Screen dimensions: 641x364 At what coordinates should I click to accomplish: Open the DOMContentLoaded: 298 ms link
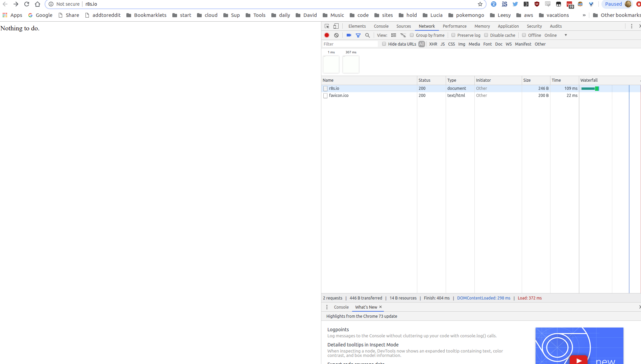(x=484, y=298)
